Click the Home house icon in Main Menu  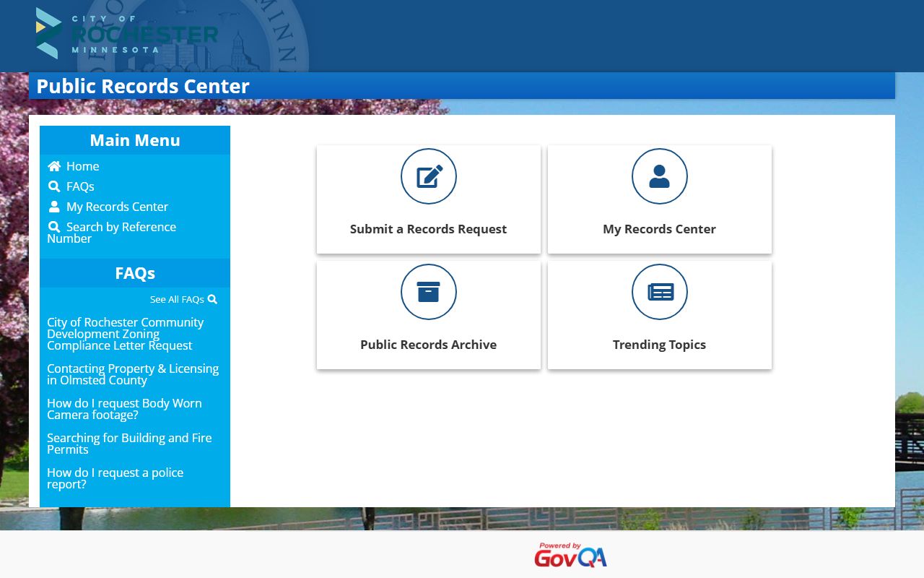pos(54,166)
